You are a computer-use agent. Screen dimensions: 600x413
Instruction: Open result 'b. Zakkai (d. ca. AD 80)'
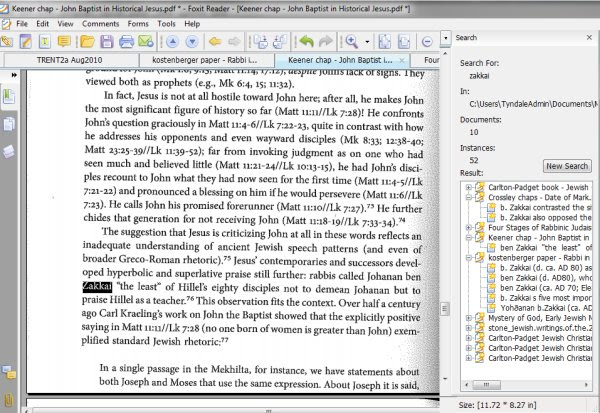point(545,268)
